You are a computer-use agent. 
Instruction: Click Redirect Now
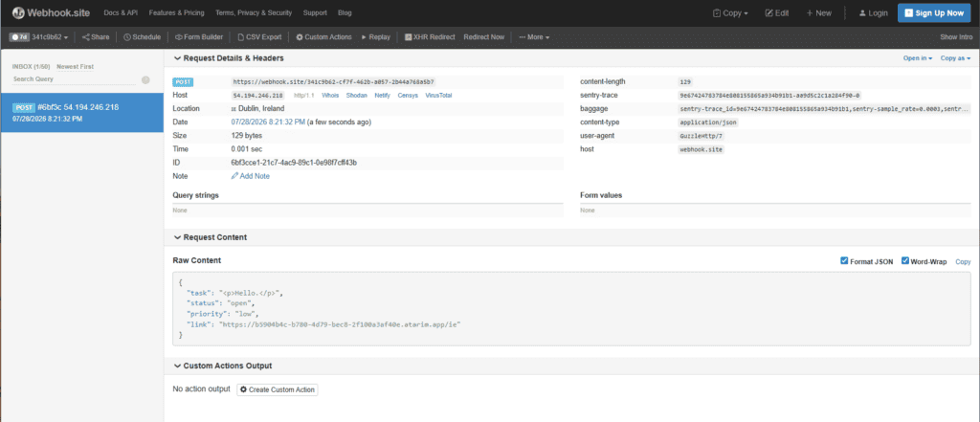coord(483,37)
